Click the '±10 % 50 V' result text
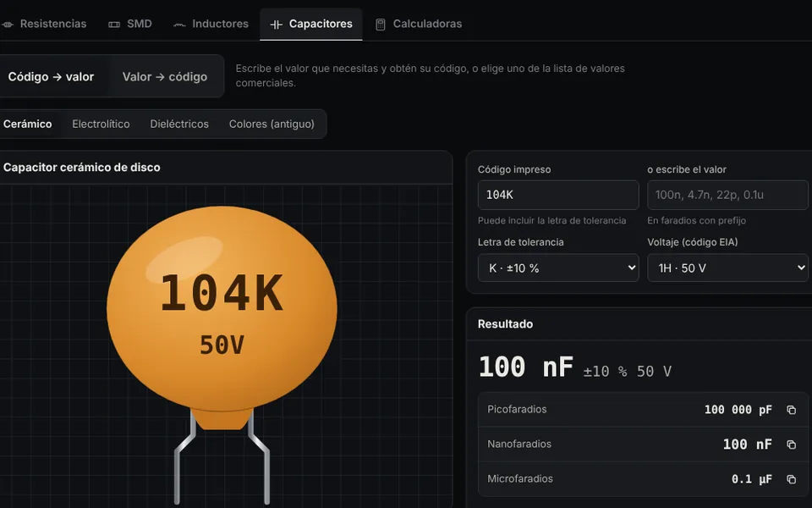The image size is (812, 508). (627, 371)
